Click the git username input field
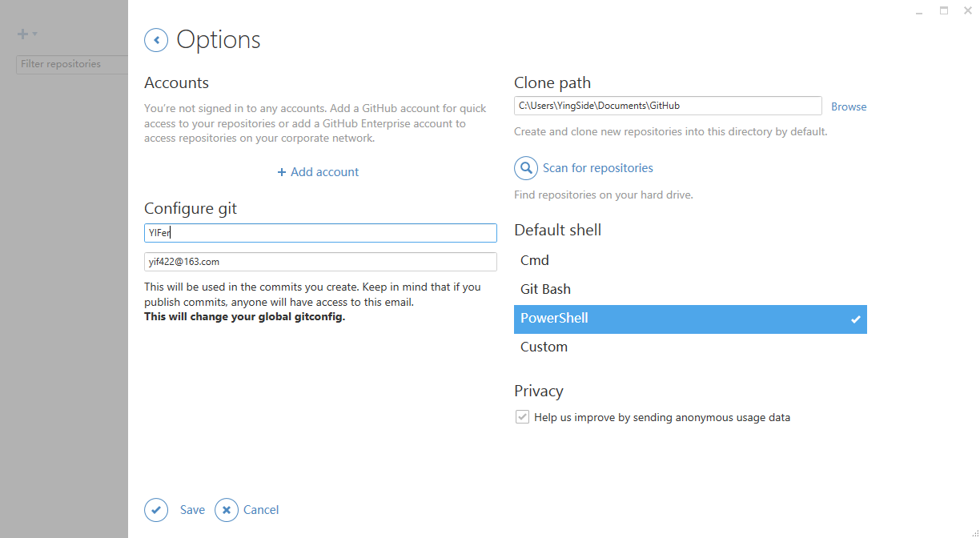The height and width of the screenshot is (538, 980). click(320, 233)
